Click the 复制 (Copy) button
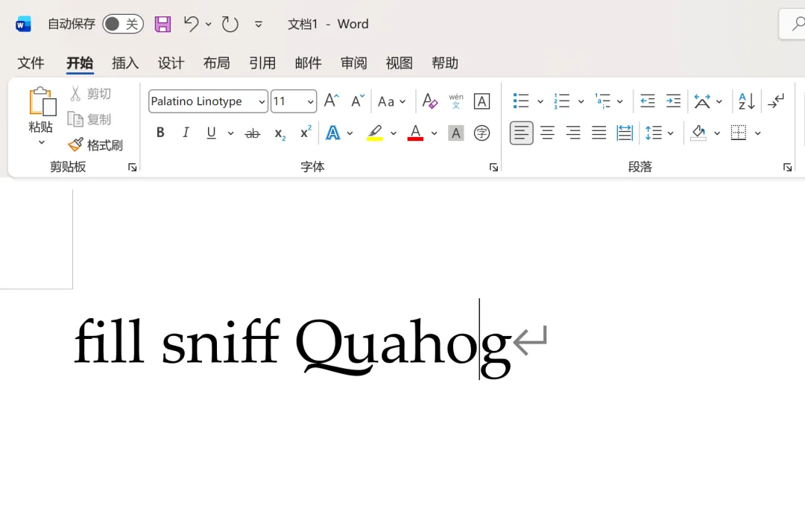The width and height of the screenshot is (805, 532). coord(90,119)
